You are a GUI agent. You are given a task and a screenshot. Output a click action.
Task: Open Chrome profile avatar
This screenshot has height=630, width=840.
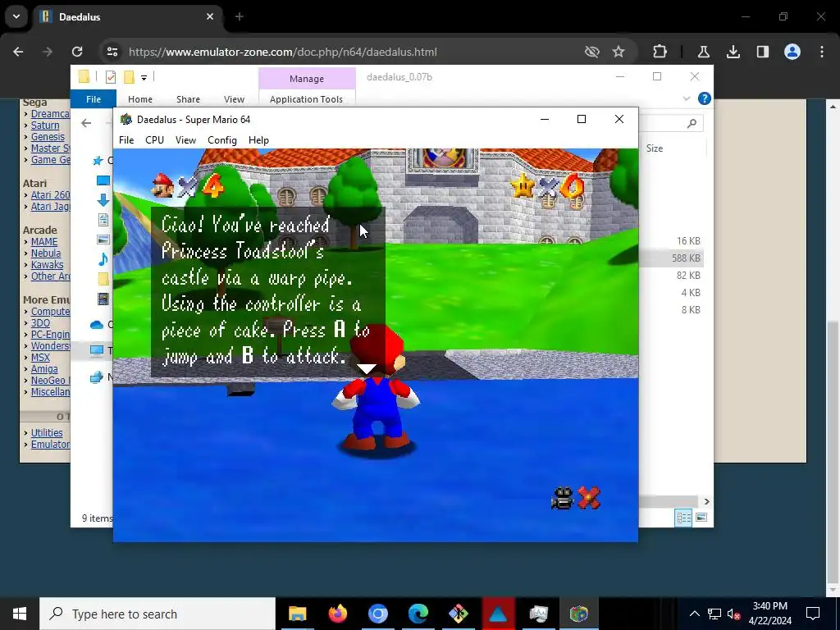[792, 52]
